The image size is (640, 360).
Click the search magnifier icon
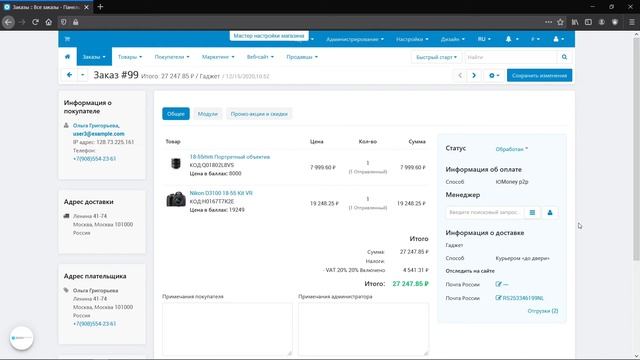[564, 57]
